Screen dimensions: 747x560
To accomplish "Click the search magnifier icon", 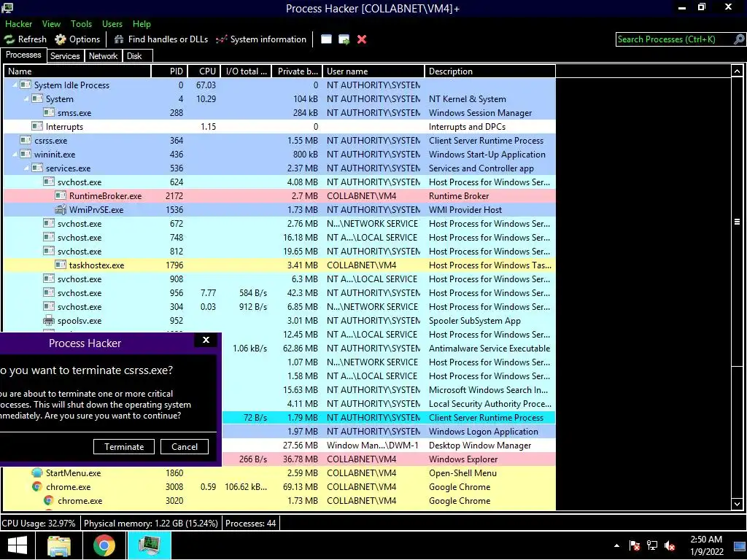I will [739, 39].
